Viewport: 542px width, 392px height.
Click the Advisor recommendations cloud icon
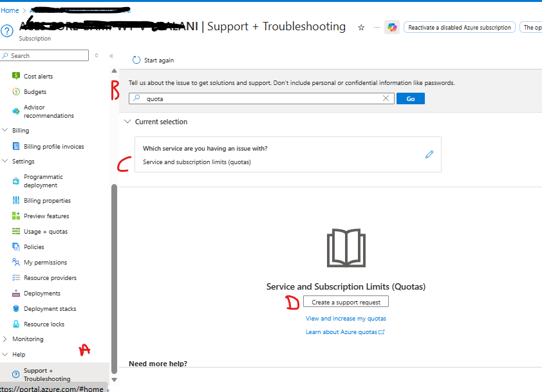16,111
